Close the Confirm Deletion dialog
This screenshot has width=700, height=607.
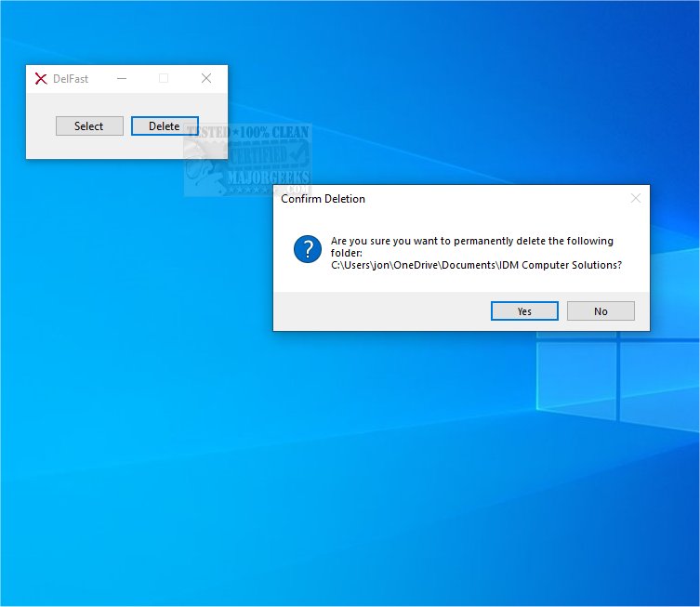click(x=636, y=198)
